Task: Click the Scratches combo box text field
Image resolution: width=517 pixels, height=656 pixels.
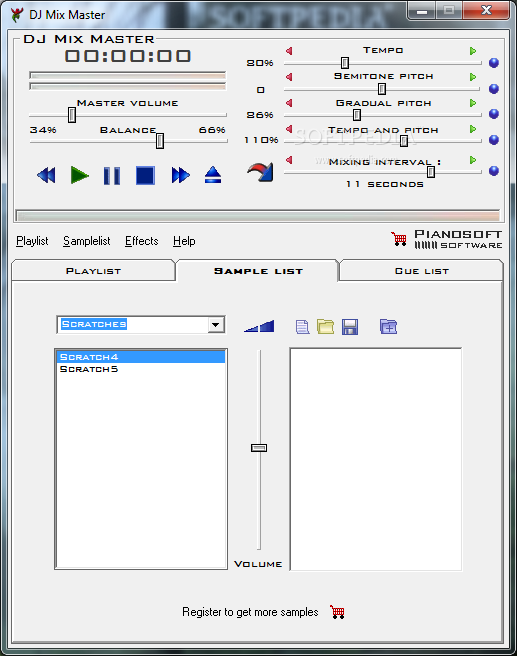Action: 133,325
